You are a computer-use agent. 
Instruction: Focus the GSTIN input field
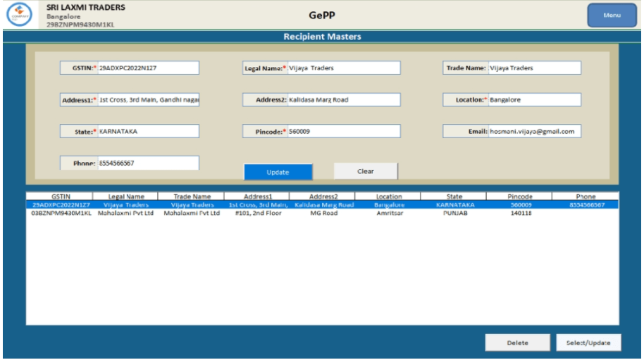[x=148, y=68]
